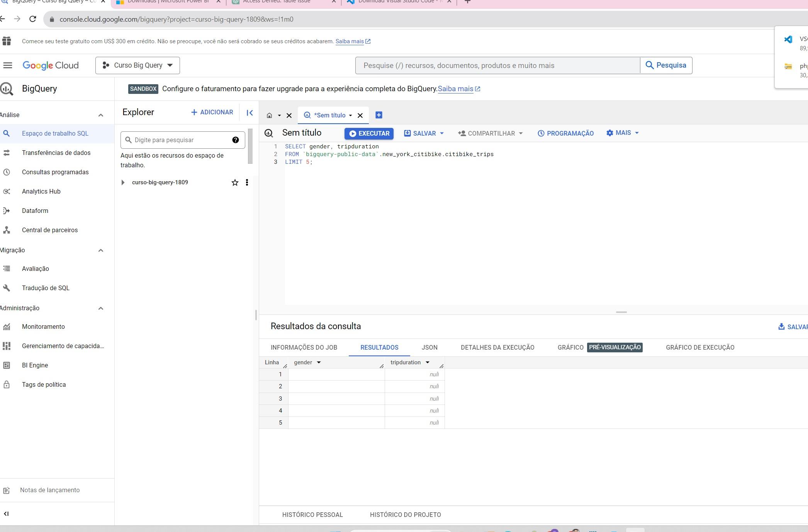This screenshot has height=532, width=808.
Task: Open actions menu for curso-big-query-1809
Action: click(x=247, y=182)
